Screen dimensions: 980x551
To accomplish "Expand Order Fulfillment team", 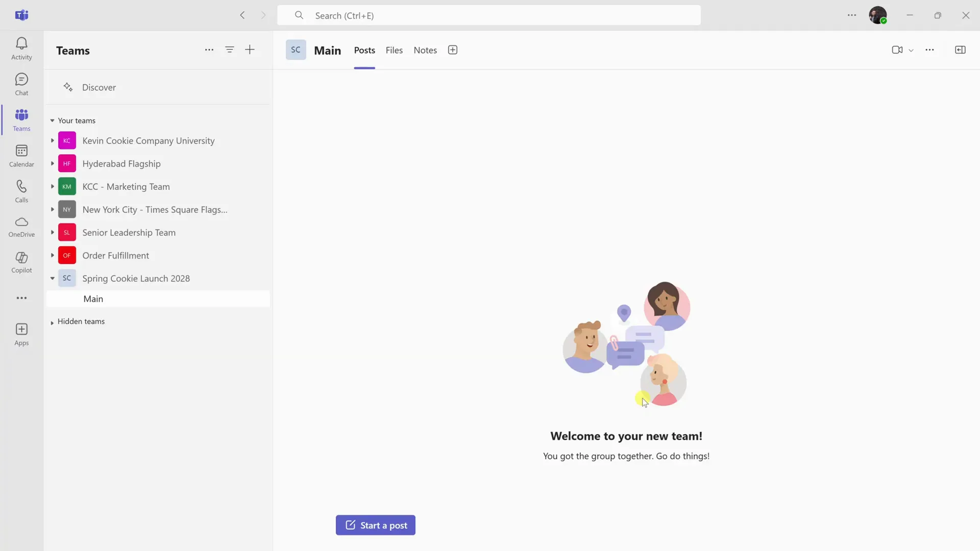I will [52, 256].
